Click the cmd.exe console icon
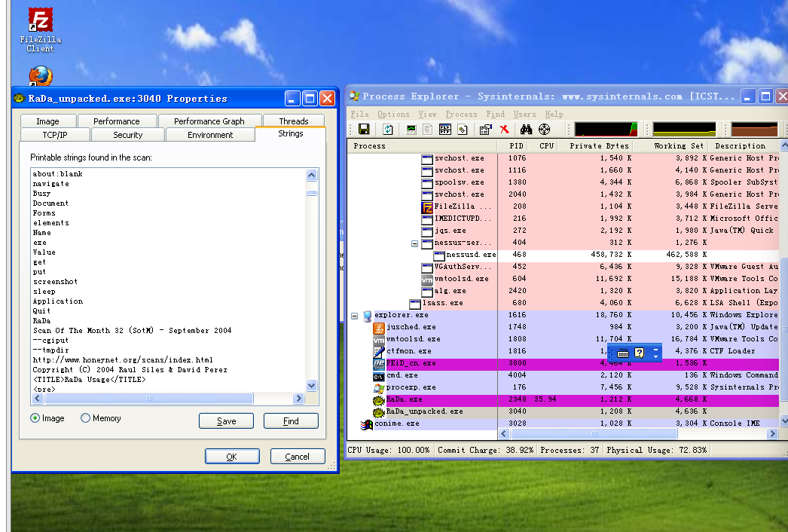The image size is (788, 532). [378, 375]
